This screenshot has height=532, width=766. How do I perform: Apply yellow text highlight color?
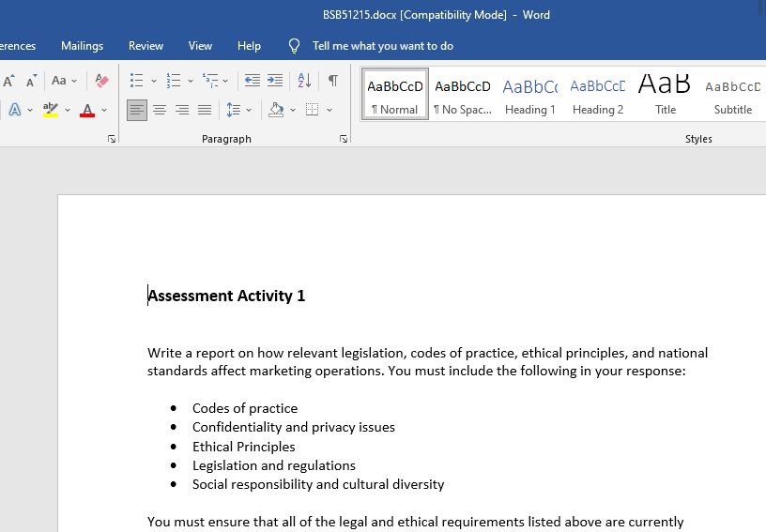(51, 110)
